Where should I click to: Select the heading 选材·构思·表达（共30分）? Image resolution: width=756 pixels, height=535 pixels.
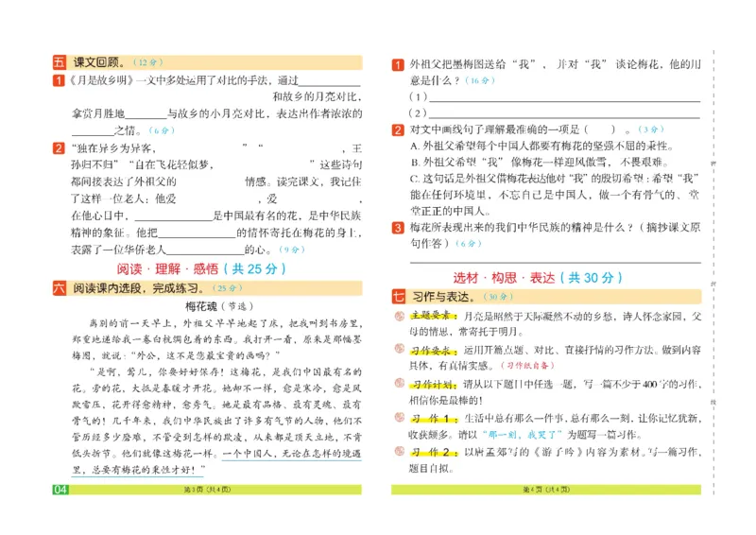click(x=538, y=278)
